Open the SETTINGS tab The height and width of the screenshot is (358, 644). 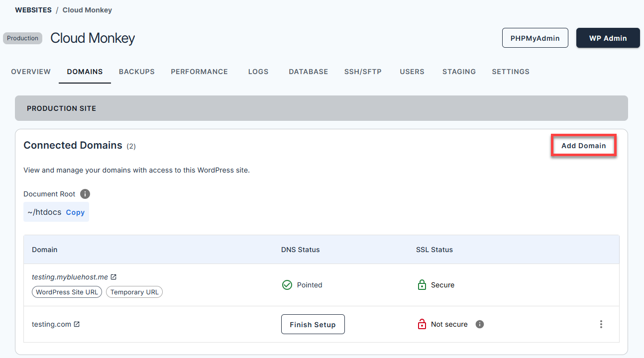510,72
